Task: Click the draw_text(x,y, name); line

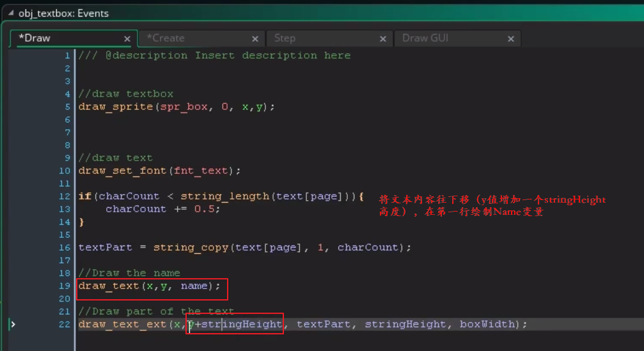Action: click(149, 286)
